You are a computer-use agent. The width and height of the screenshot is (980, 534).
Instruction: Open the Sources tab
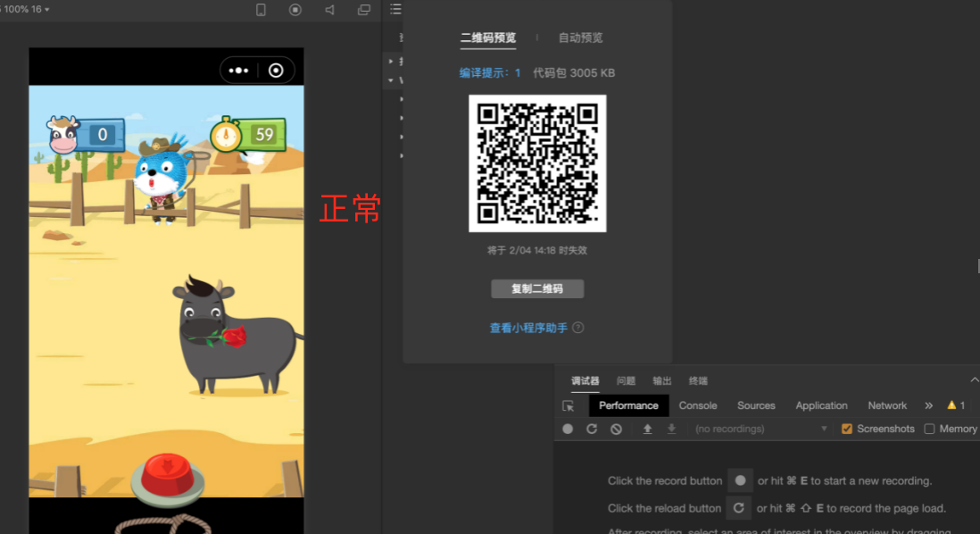pyautogui.click(x=756, y=405)
